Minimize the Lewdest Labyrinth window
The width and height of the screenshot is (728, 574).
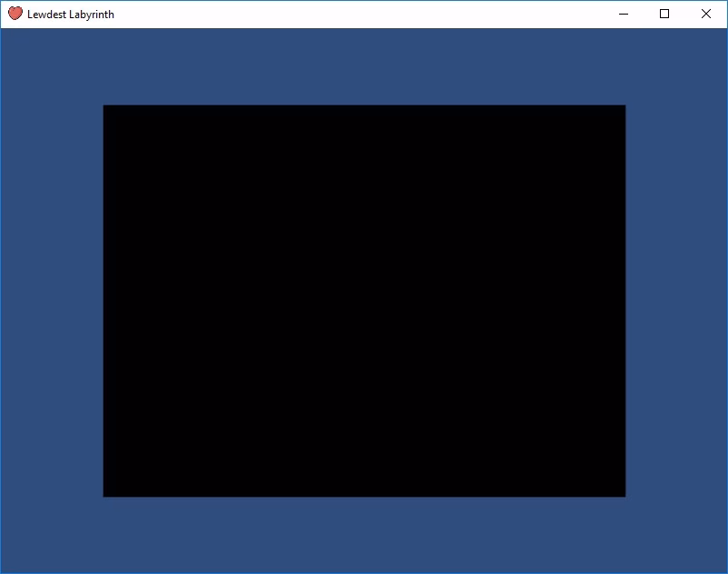(x=624, y=14)
